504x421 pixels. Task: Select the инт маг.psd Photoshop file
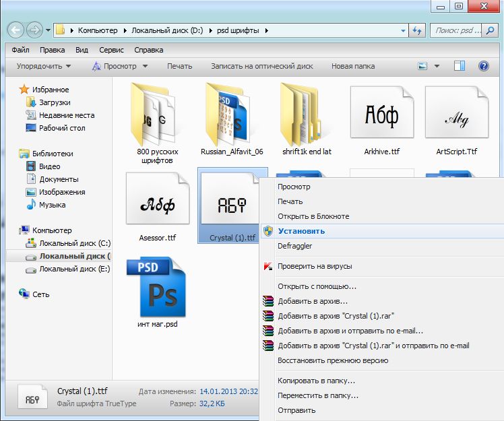pyautogui.click(x=157, y=292)
